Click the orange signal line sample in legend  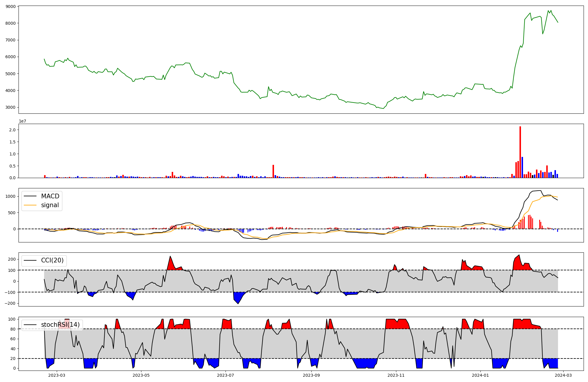point(30,205)
